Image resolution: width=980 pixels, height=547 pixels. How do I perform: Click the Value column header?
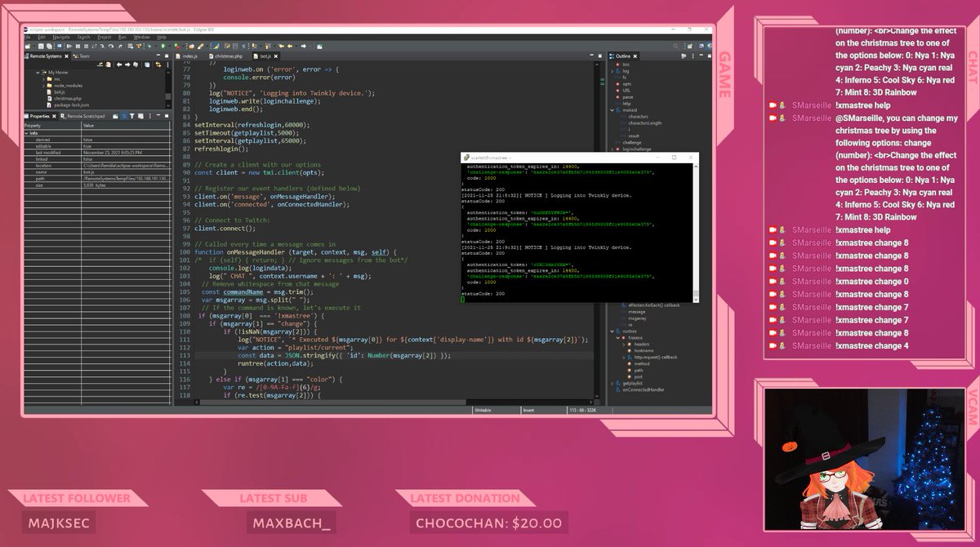(x=127, y=126)
